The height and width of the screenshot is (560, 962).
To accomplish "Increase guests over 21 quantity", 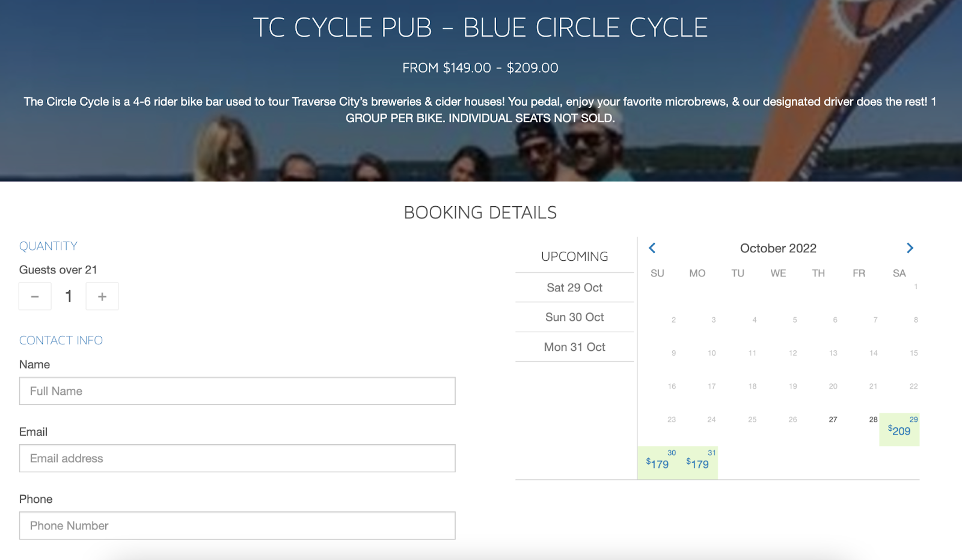I will coord(102,296).
